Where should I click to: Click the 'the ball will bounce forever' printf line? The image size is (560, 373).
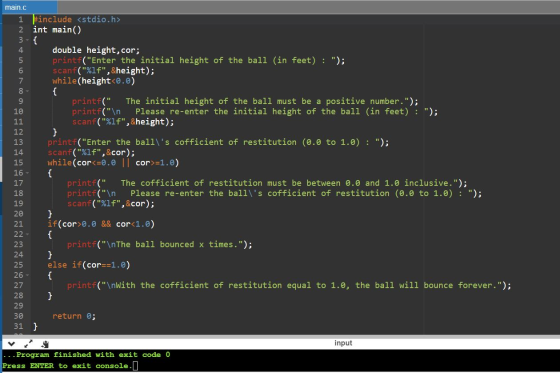289,285
